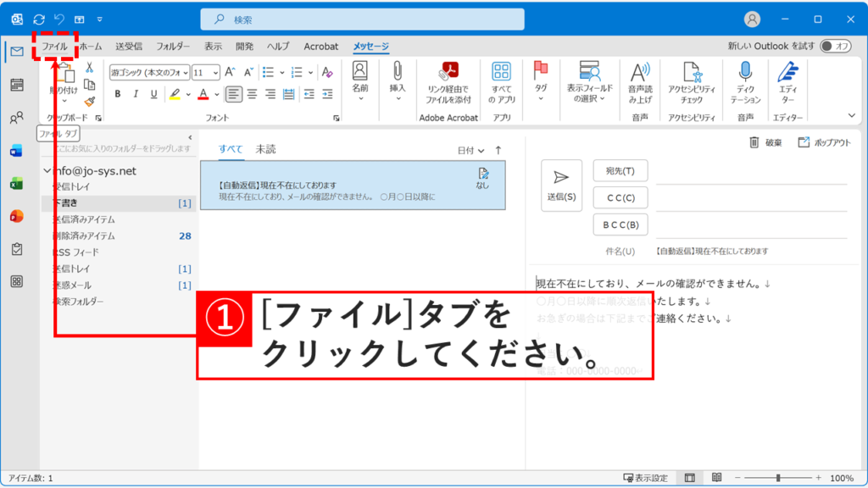Open the Calendar icon in the left sidebar
This screenshot has height=488, width=868.
17,85
